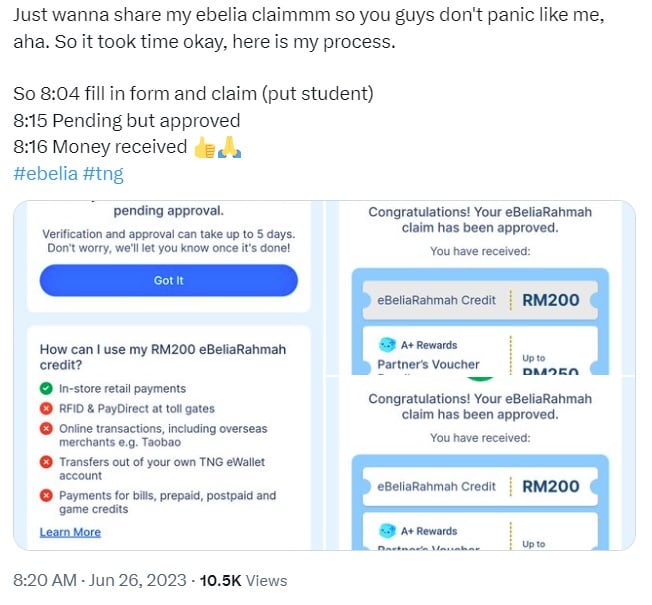The image size is (652, 605).
Task: Click the red X icon beside RFID & PayDirect
Action: [x=46, y=409]
